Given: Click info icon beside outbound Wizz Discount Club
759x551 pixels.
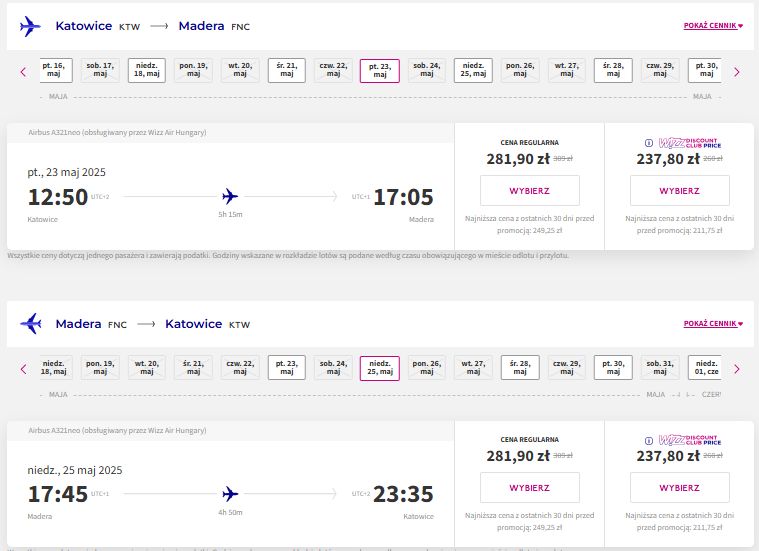Looking at the screenshot, I should point(649,143).
